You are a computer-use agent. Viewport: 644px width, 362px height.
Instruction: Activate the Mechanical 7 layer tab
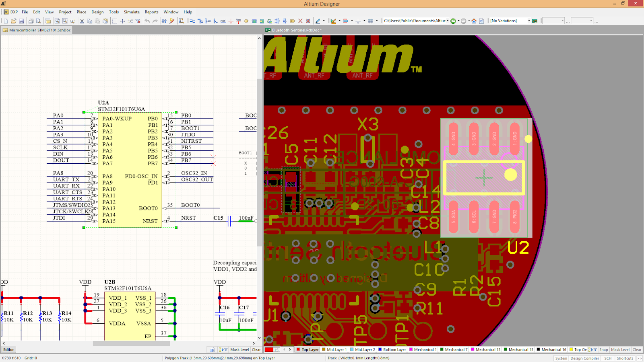pyautogui.click(x=454, y=350)
